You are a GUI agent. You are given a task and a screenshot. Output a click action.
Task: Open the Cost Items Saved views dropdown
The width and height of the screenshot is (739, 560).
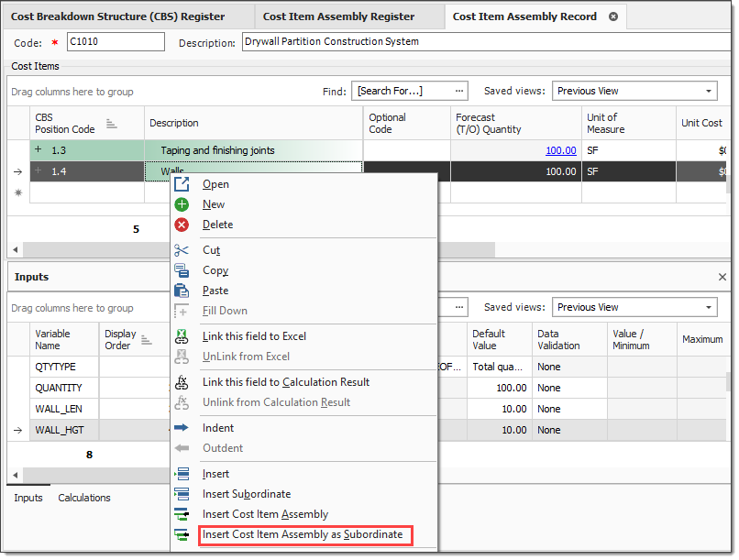click(710, 91)
